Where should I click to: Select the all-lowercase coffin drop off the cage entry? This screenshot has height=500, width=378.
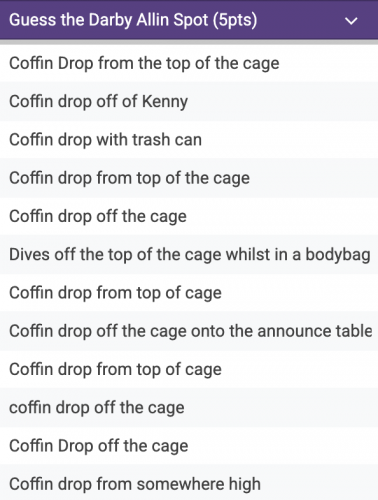[189, 408]
